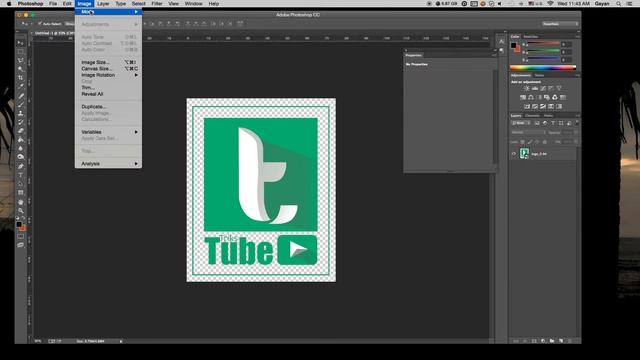Select the Clone Stamp tool

[x=20, y=113]
